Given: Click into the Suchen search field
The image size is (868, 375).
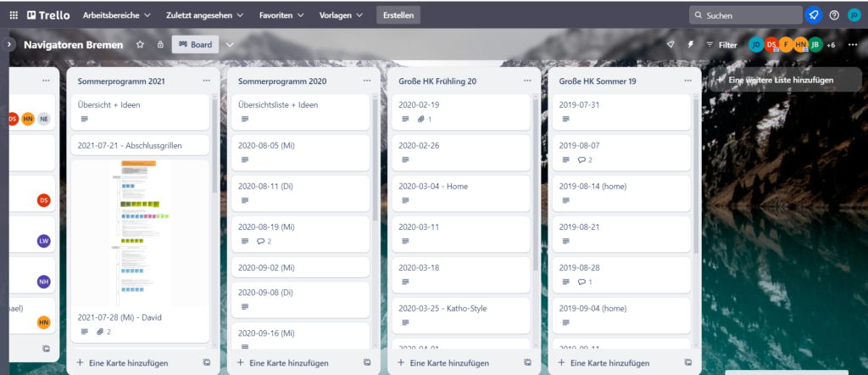Looking at the screenshot, I should pyautogui.click(x=745, y=15).
